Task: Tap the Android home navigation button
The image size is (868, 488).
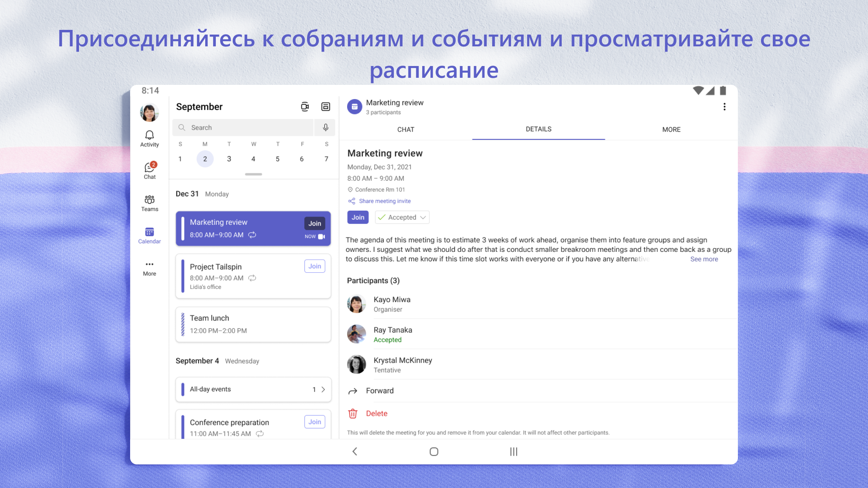Action: (x=434, y=452)
